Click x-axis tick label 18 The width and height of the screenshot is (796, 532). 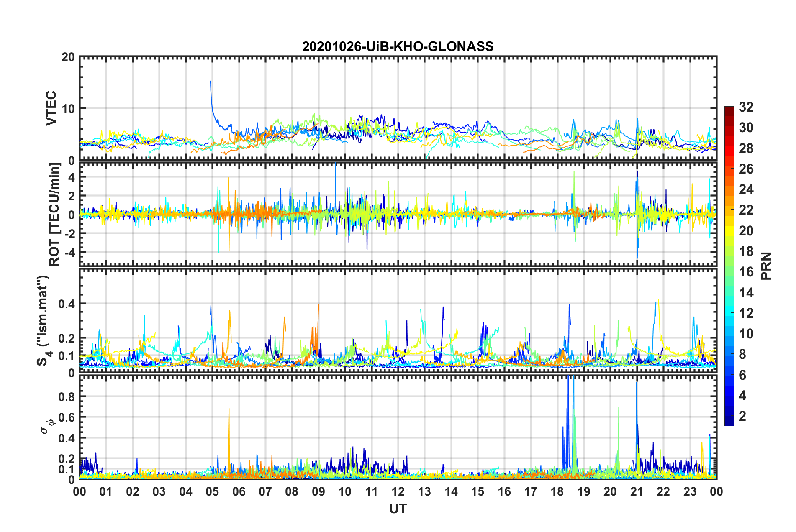point(557,491)
